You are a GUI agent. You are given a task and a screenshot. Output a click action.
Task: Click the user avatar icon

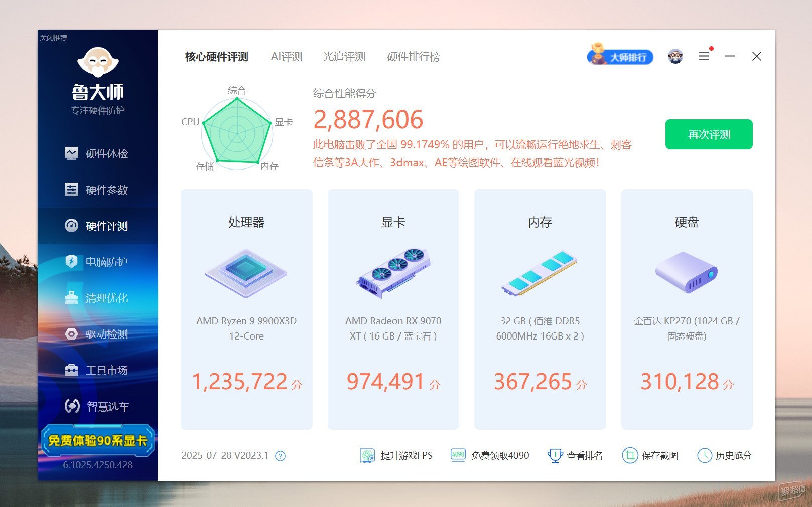click(x=675, y=56)
